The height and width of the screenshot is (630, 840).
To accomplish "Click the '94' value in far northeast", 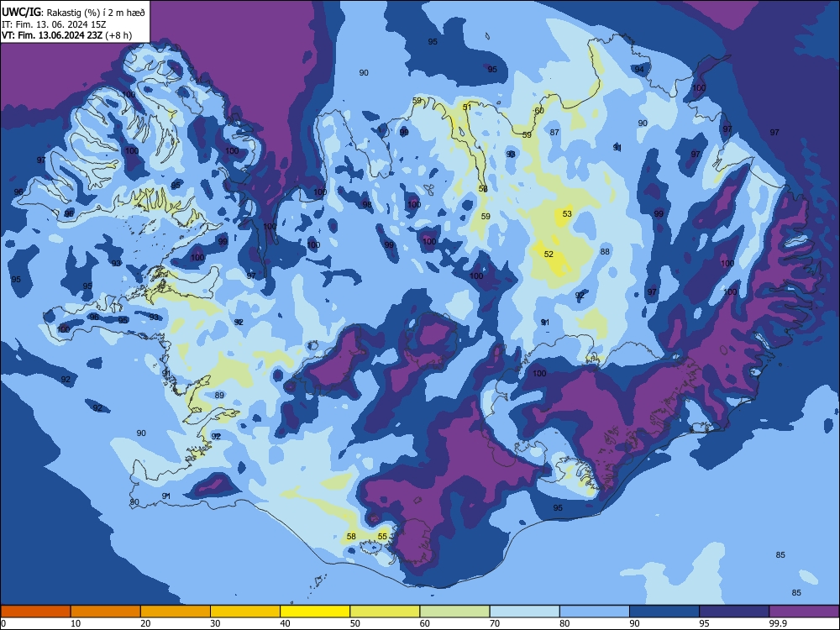I will 639,69.
